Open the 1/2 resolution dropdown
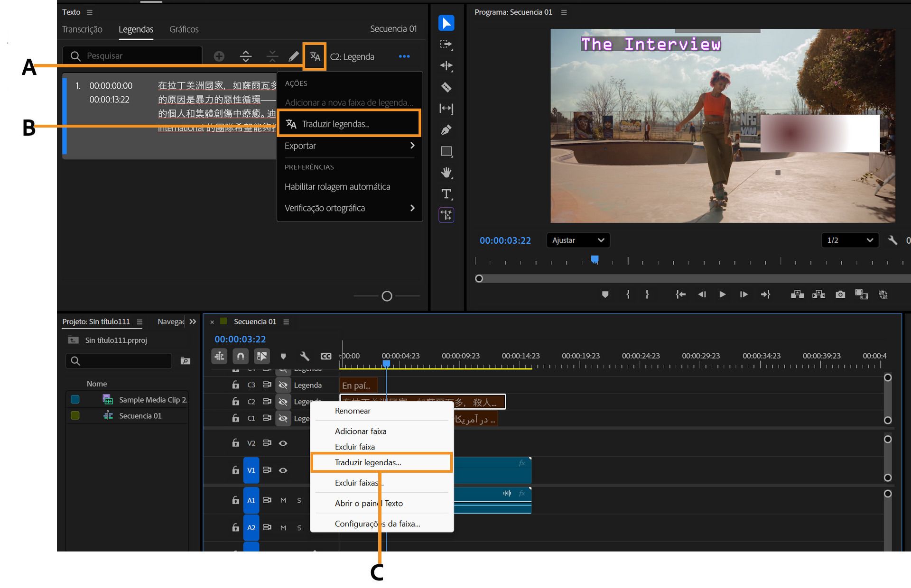Image resolution: width=911 pixels, height=588 pixels. click(849, 240)
